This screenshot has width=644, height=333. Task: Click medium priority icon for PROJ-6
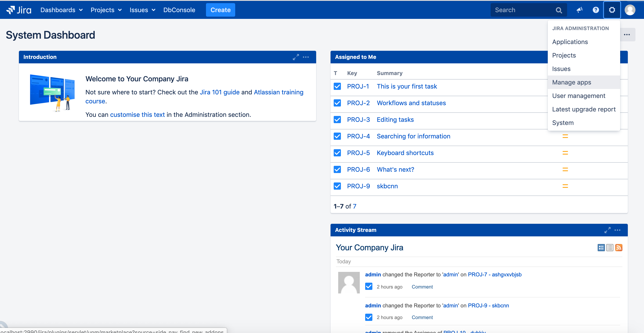pos(565,170)
